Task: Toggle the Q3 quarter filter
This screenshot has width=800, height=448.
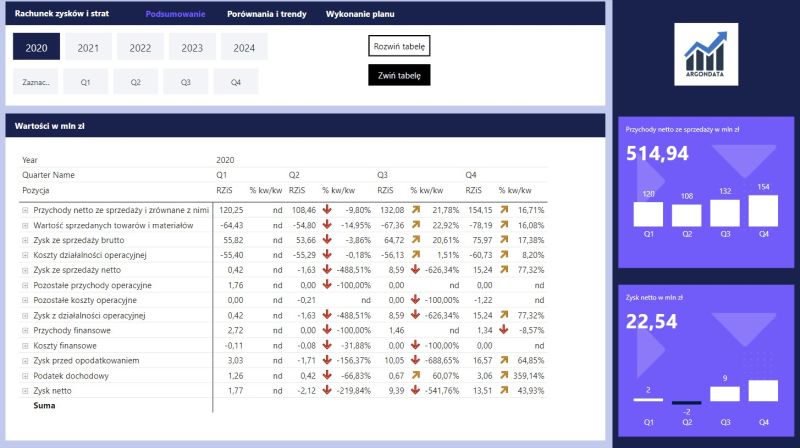Action: (186, 82)
